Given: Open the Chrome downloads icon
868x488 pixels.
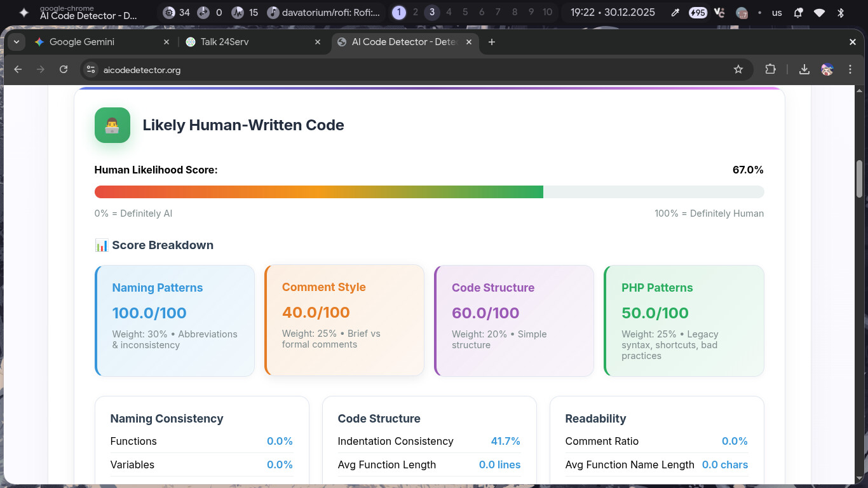Looking at the screenshot, I should 804,70.
